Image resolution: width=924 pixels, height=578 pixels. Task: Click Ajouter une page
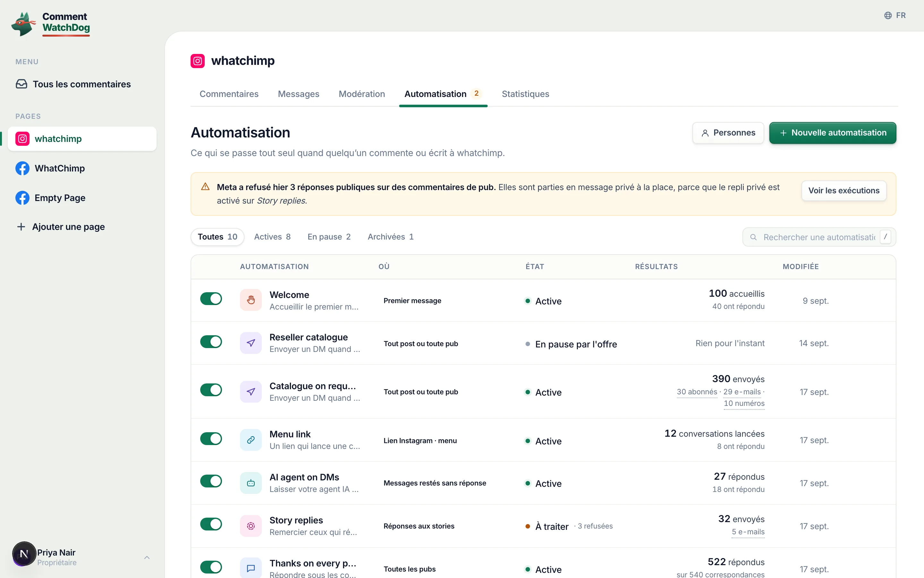click(82, 227)
